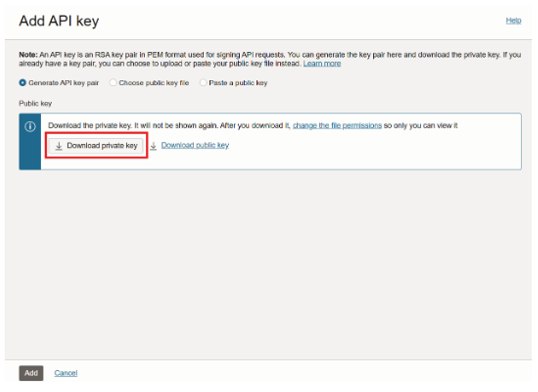Click the 'Generate API key pair' label text
Image resolution: width=538 pixels, height=392 pixels.
point(64,83)
